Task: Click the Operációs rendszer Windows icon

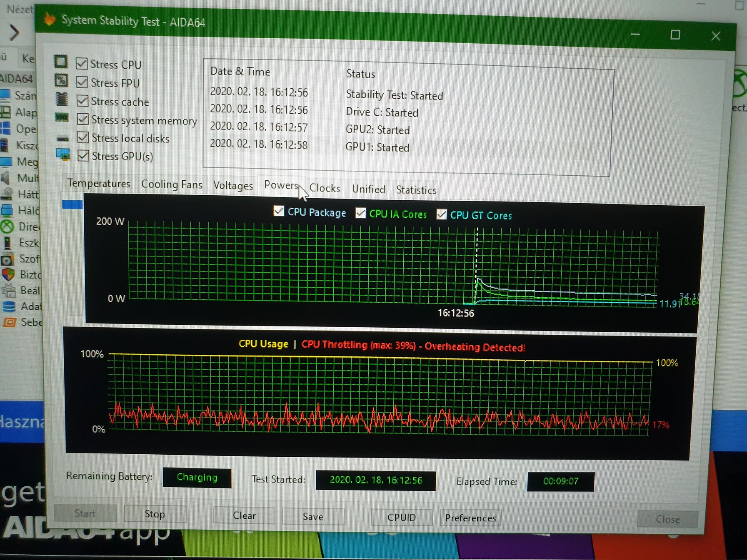Action: (x=5, y=128)
